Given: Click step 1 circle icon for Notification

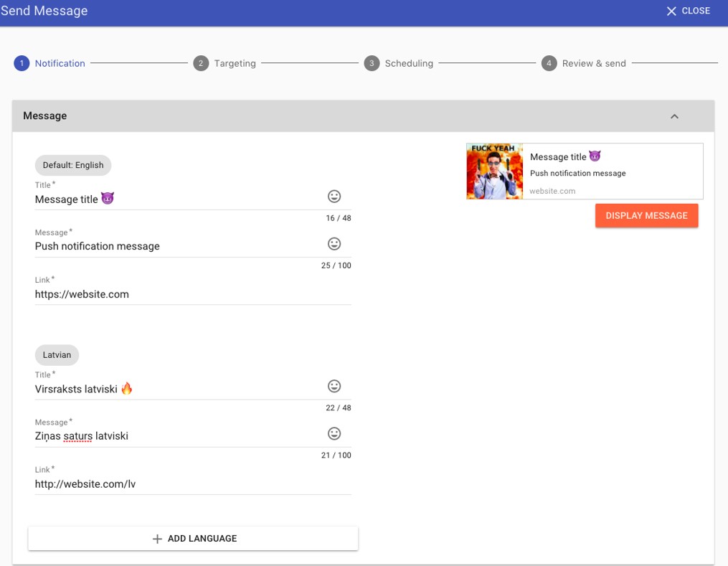Looking at the screenshot, I should click(x=22, y=63).
